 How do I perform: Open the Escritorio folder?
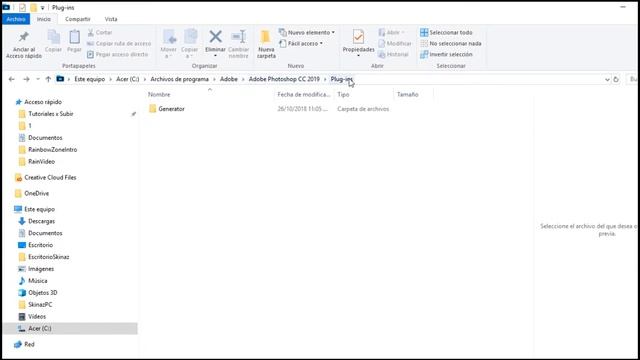pyautogui.click(x=40, y=245)
